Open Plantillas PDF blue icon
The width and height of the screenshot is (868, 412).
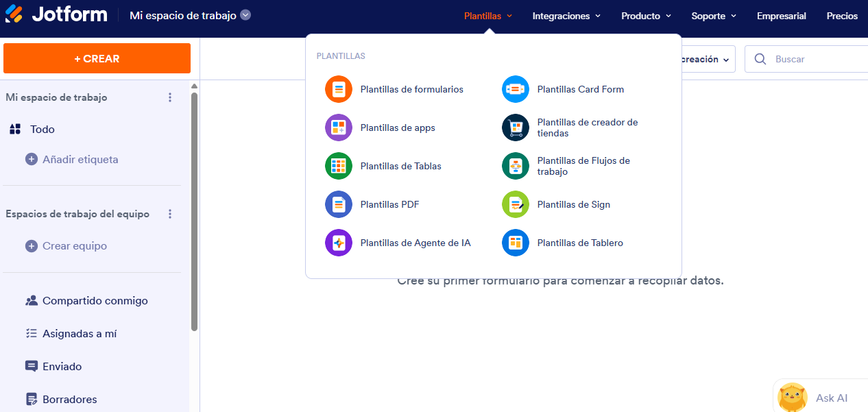click(x=338, y=204)
